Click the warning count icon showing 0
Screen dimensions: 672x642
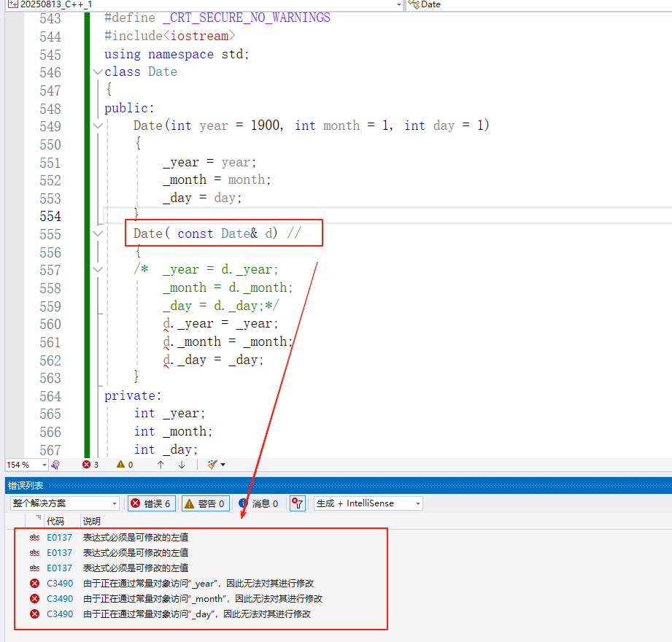(x=121, y=465)
